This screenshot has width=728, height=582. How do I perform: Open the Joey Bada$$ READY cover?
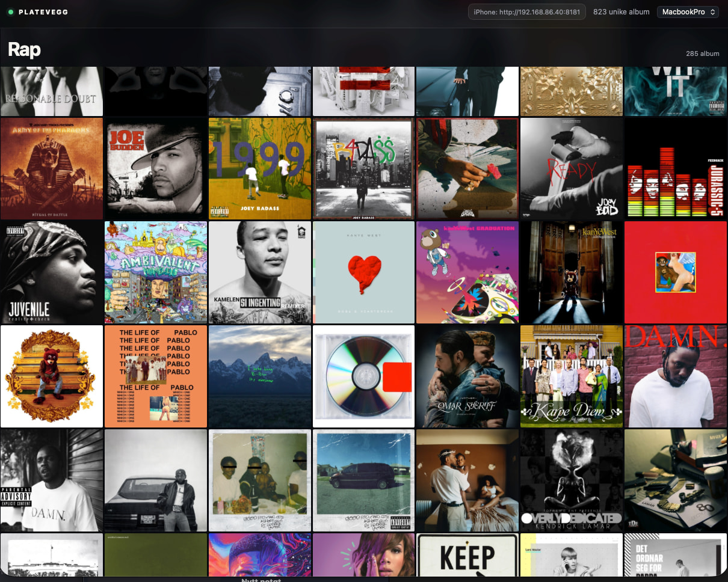pos(572,168)
